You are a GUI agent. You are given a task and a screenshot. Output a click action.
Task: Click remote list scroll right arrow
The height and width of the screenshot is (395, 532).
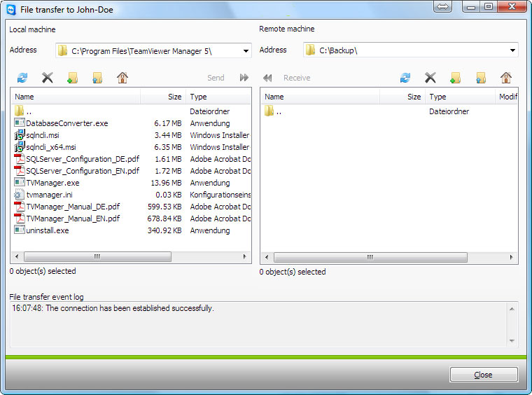click(x=511, y=257)
